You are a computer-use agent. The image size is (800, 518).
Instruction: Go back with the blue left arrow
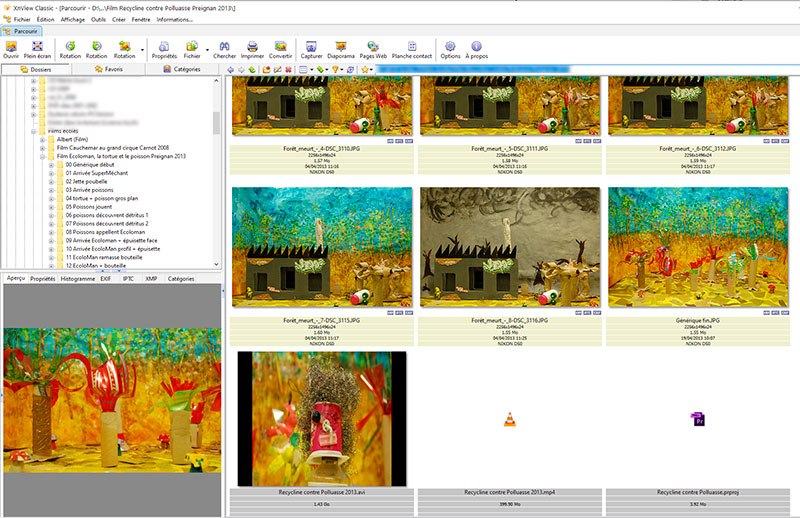[231, 69]
